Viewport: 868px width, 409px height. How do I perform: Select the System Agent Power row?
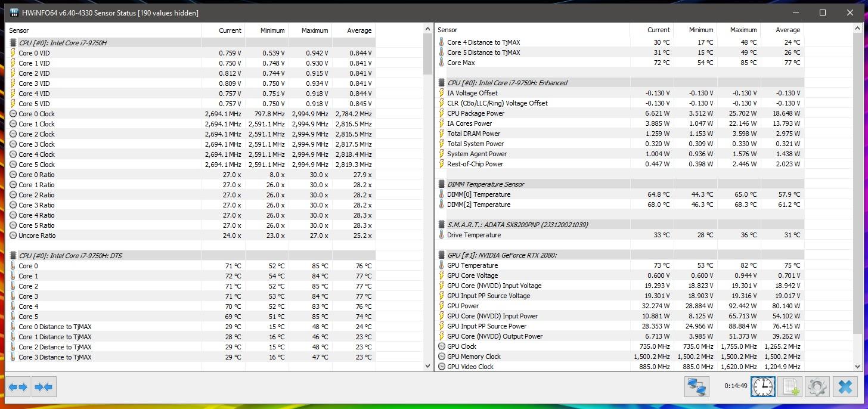click(619, 154)
